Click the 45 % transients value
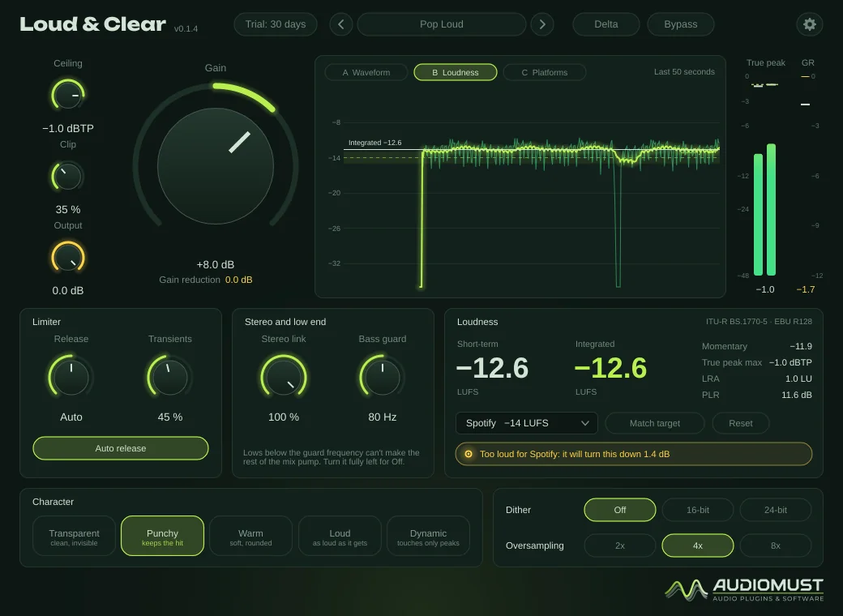843x616 pixels. (170, 417)
